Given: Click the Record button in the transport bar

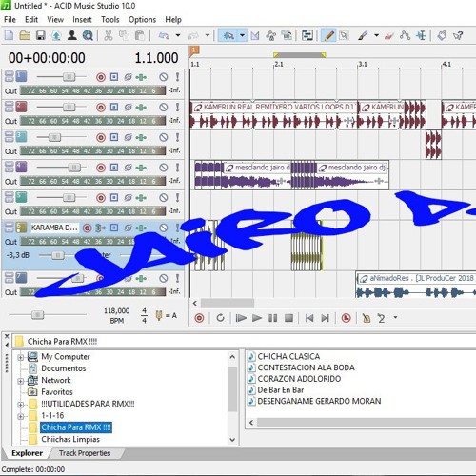Looking at the screenshot, I should pos(199,318).
